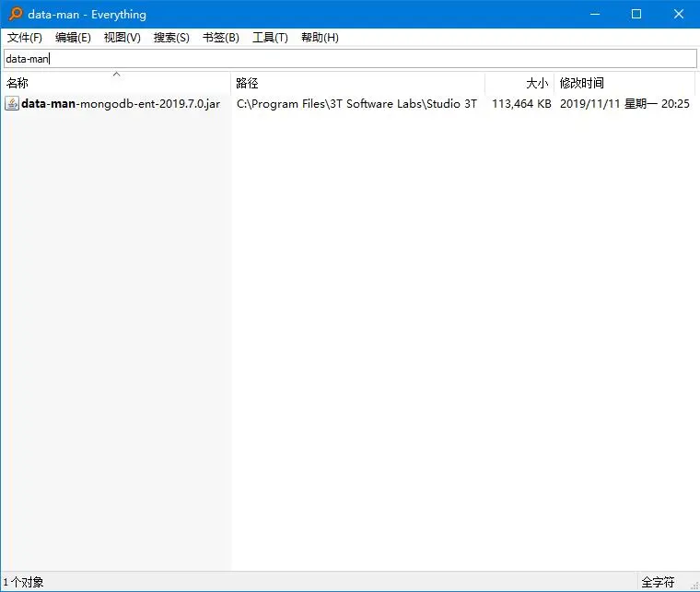Click the 113,464 KB size cell
The height and width of the screenshot is (592, 700).
521,103
